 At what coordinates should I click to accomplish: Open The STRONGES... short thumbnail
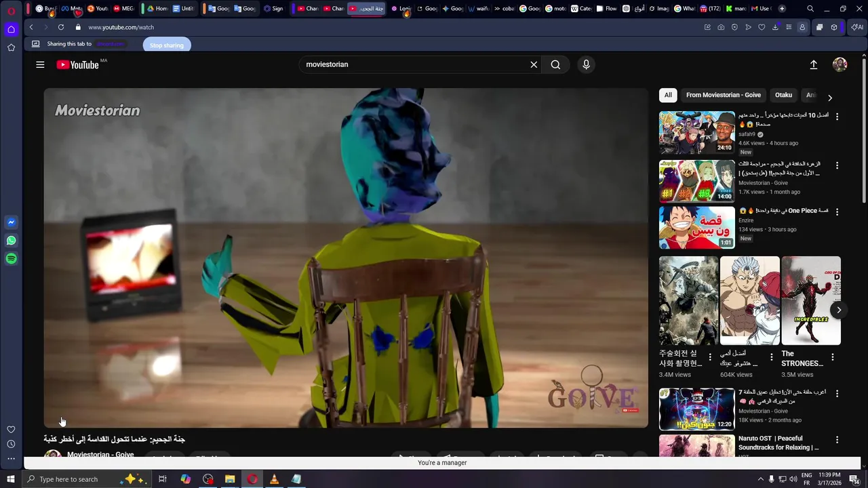coord(811,300)
